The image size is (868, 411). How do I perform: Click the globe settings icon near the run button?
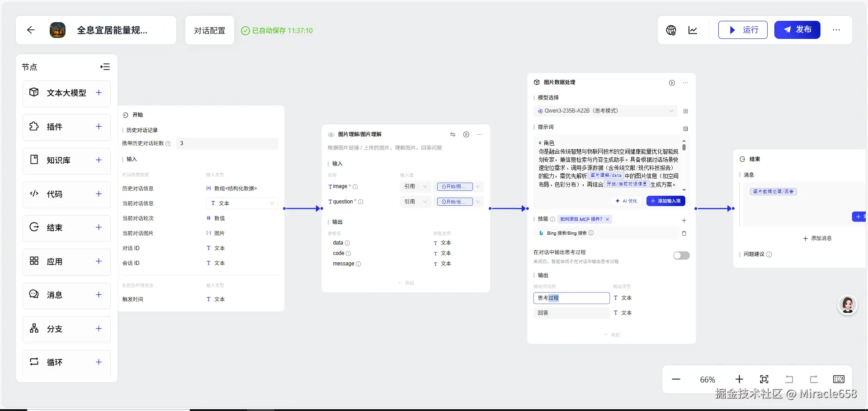tap(671, 30)
